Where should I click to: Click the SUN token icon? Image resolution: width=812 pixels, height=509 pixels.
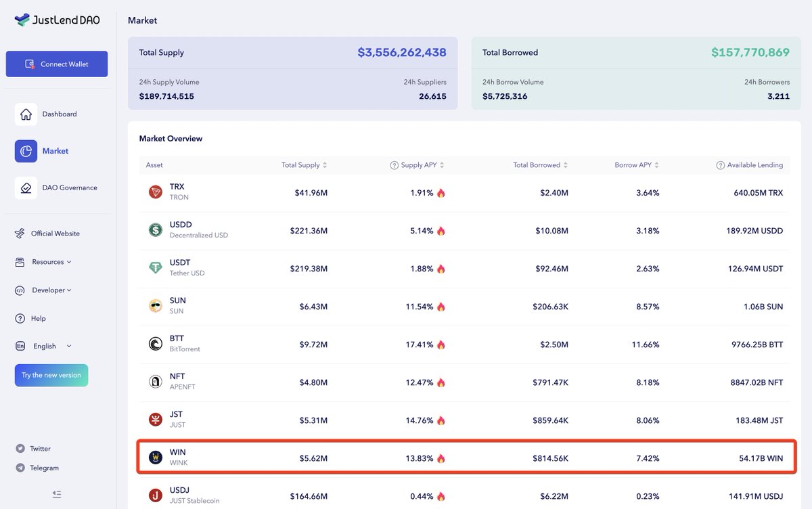tap(156, 306)
